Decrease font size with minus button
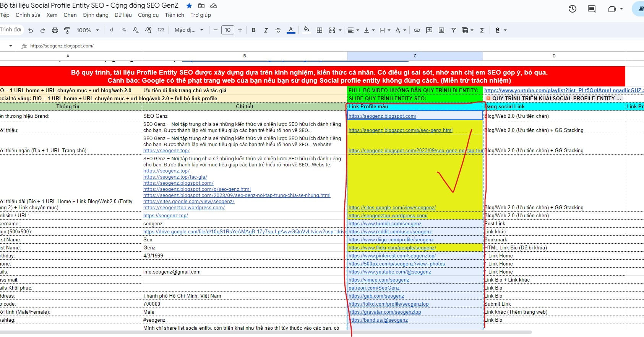Screen dimensions: 644x337 tap(216, 30)
